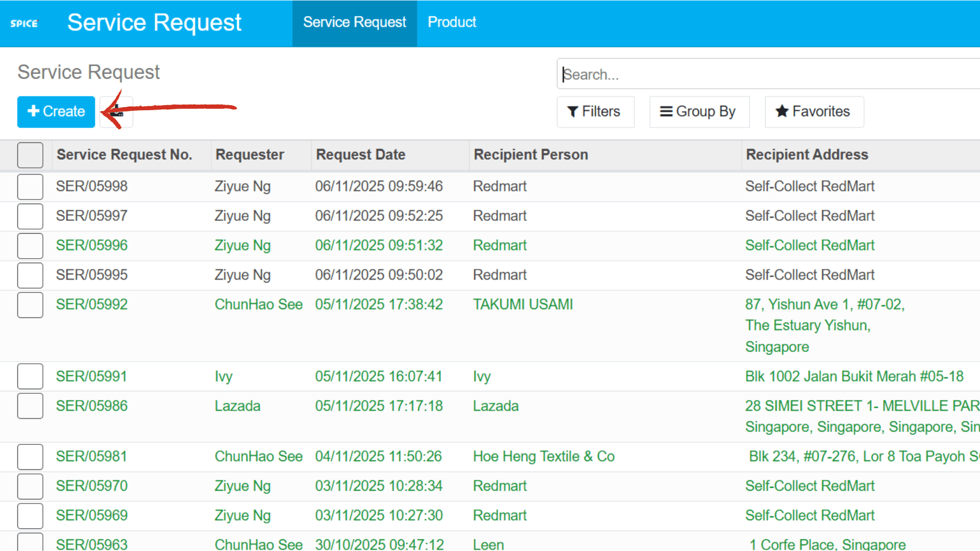
Task: Enable the checkbox beside SER/05986
Action: (x=30, y=406)
